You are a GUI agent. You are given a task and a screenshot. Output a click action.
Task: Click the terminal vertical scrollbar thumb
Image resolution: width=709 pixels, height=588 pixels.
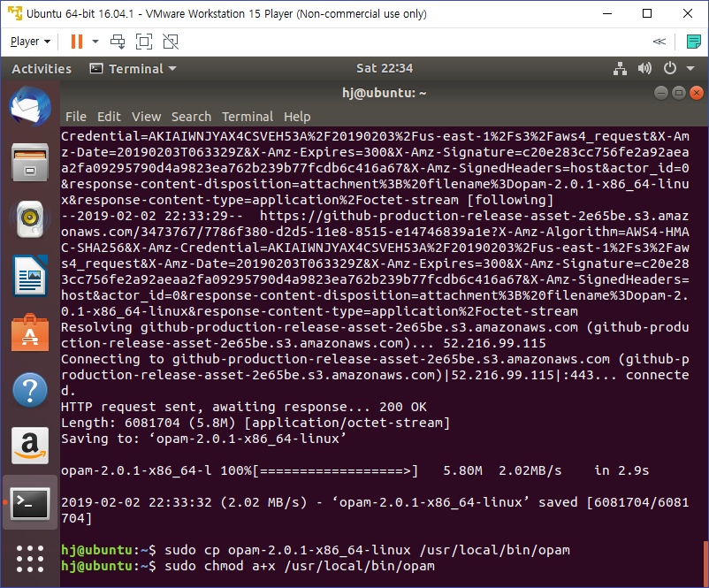(x=705, y=563)
